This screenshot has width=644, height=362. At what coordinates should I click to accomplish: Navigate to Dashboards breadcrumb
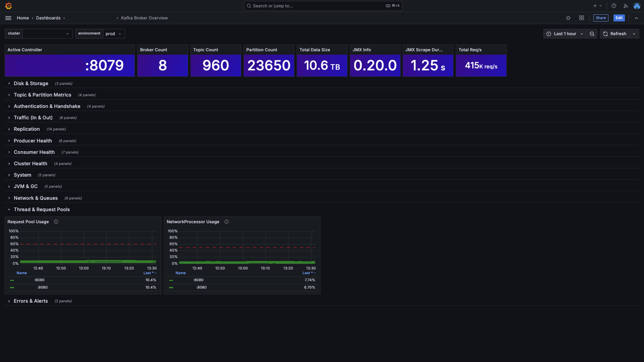[x=48, y=18]
